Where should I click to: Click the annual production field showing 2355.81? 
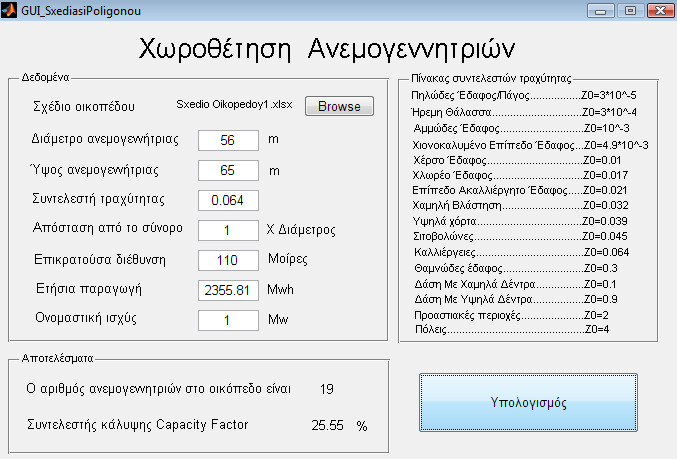coord(228,290)
